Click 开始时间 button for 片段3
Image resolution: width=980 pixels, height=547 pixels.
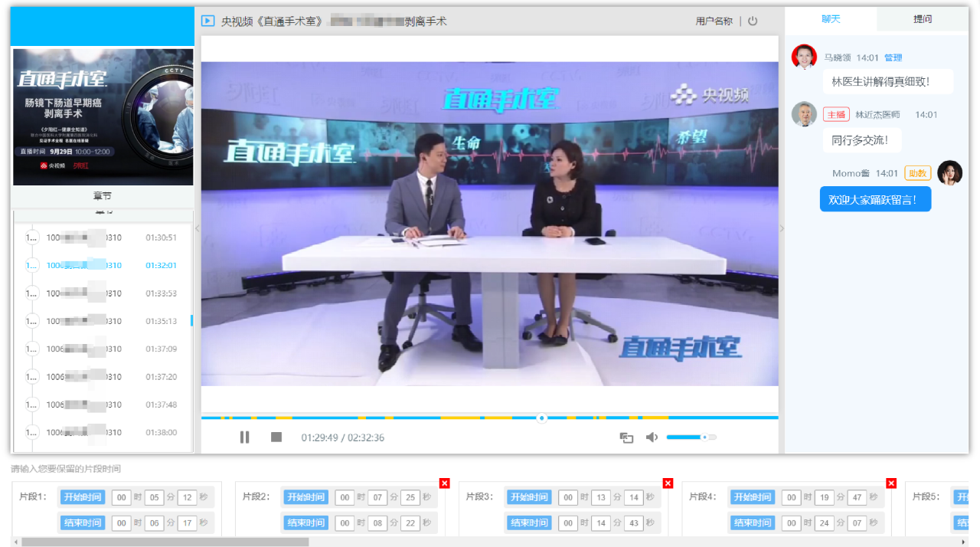pyautogui.click(x=530, y=497)
